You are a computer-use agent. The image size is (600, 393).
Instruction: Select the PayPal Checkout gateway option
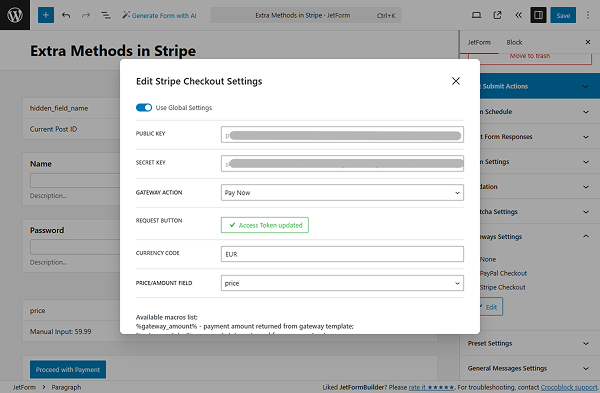(x=503, y=273)
